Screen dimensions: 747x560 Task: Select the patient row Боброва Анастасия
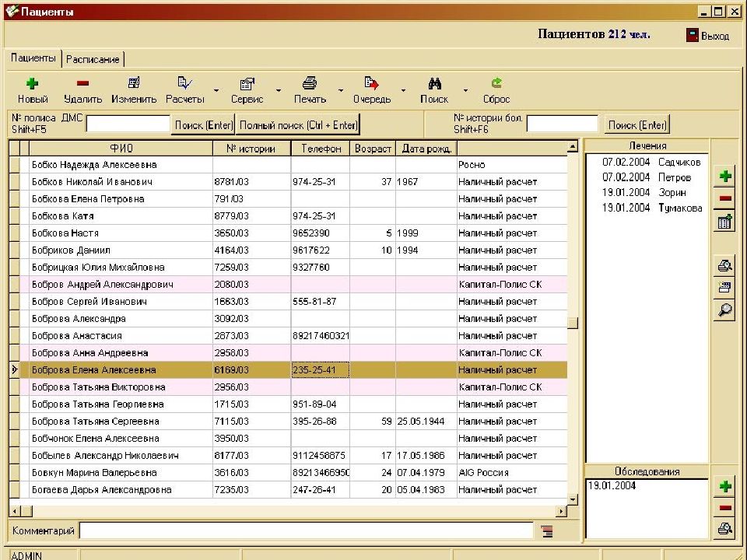[x=288, y=336]
